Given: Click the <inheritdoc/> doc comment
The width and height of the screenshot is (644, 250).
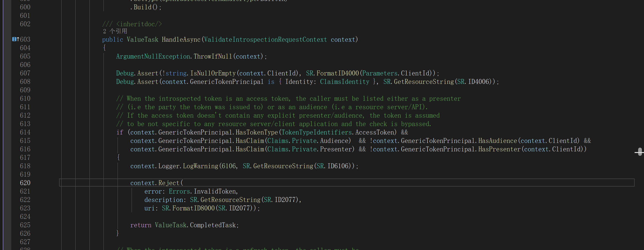Looking at the screenshot, I should point(139,24).
